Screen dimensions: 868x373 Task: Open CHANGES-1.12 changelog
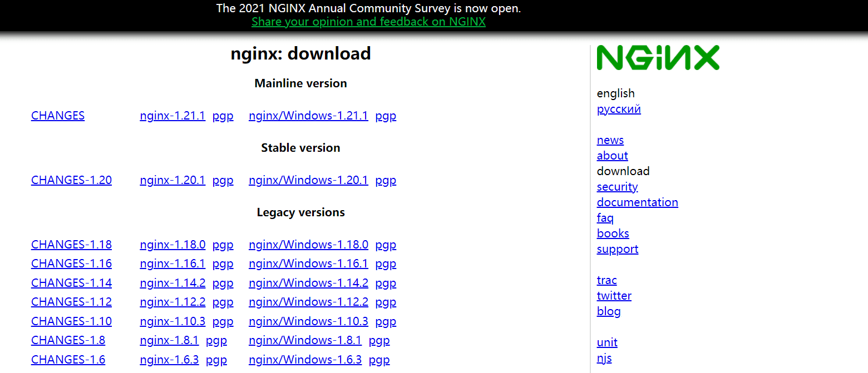(71, 302)
